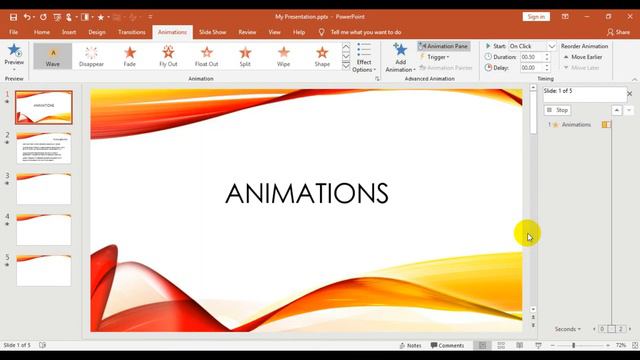
Task: Select slide 1 thumbnail
Action: point(44,107)
